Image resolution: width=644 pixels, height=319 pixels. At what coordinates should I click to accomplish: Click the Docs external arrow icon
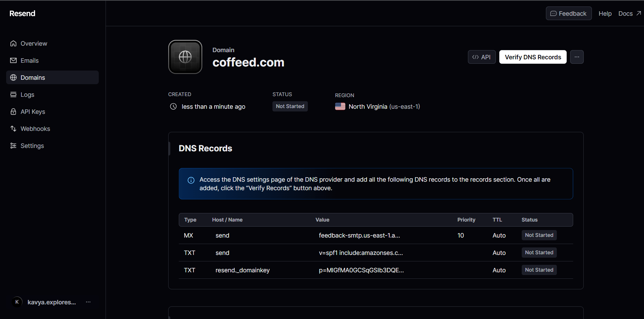pos(639,13)
